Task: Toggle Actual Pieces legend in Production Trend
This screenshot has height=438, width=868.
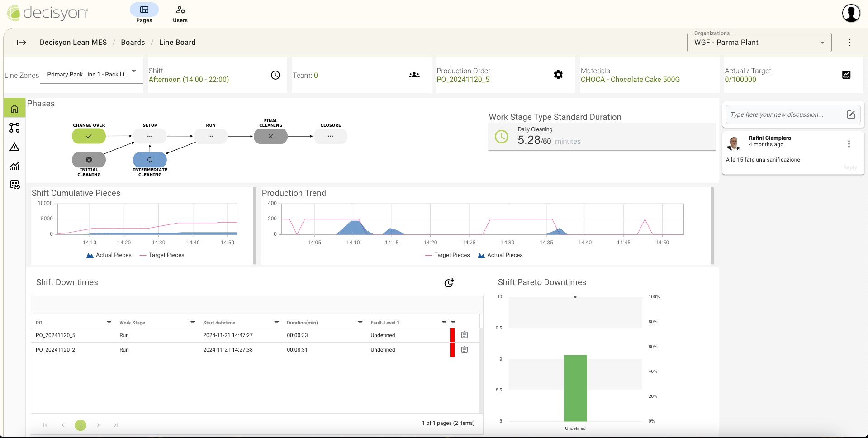Action: pyautogui.click(x=500, y=255)
